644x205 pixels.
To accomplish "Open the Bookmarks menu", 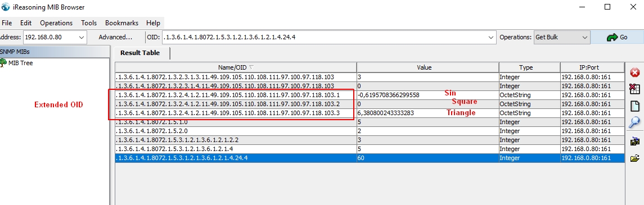I will coord(121,23).
